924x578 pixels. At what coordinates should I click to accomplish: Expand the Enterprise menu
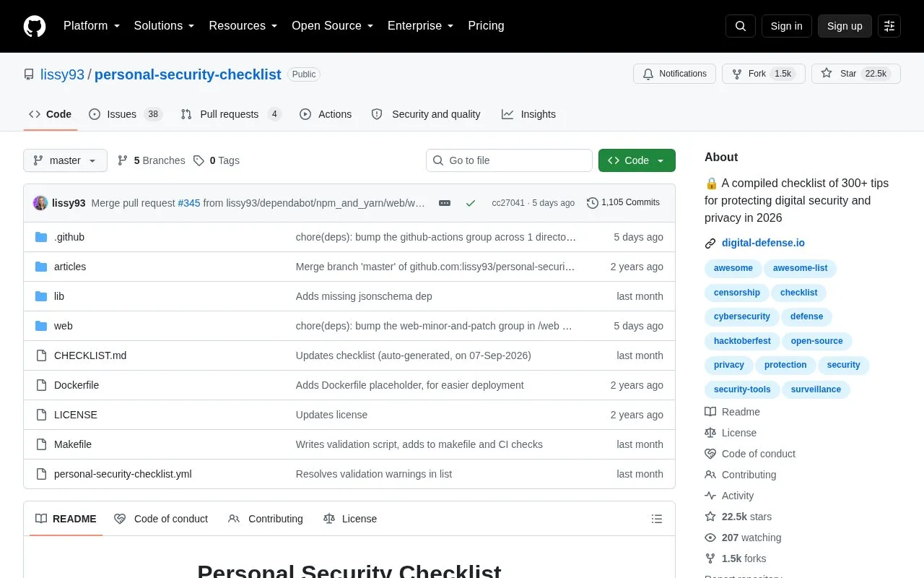pyautogui.click(x=421, y=26)
